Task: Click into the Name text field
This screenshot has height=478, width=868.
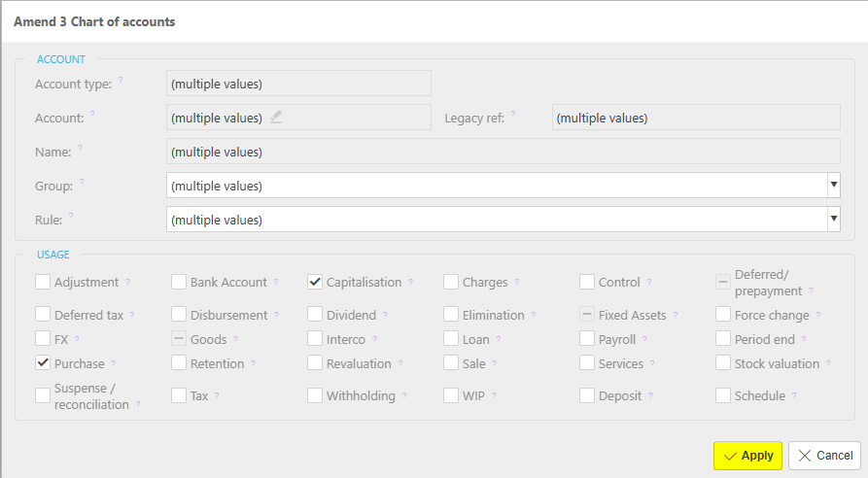Action: click(x=503, y=152)
